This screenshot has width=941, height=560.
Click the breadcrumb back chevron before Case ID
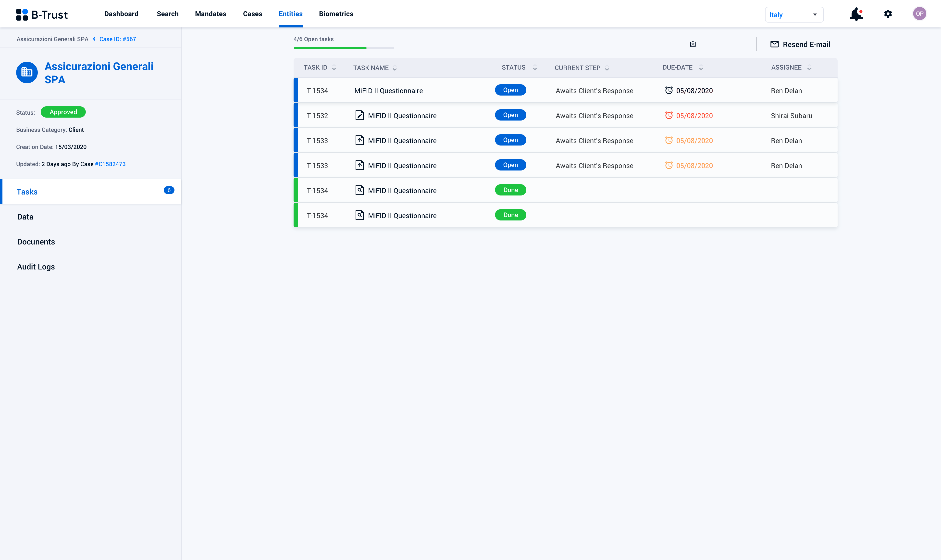click(94, 39)
